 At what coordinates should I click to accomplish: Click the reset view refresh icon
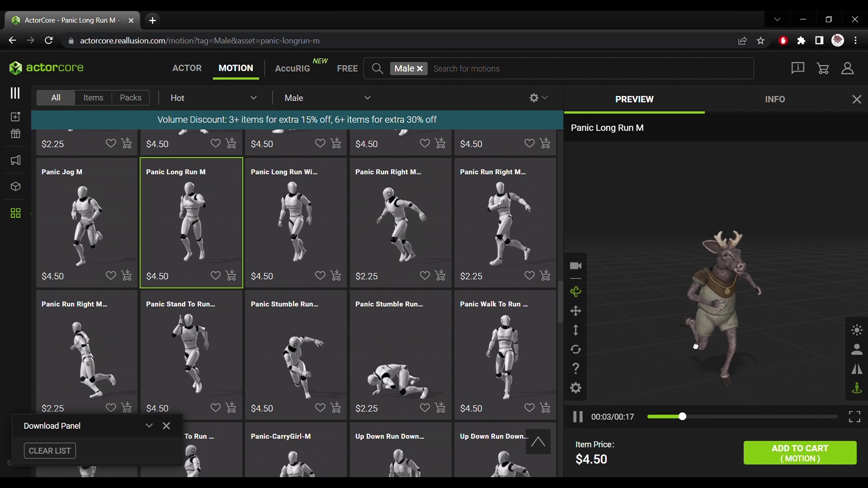576,349
